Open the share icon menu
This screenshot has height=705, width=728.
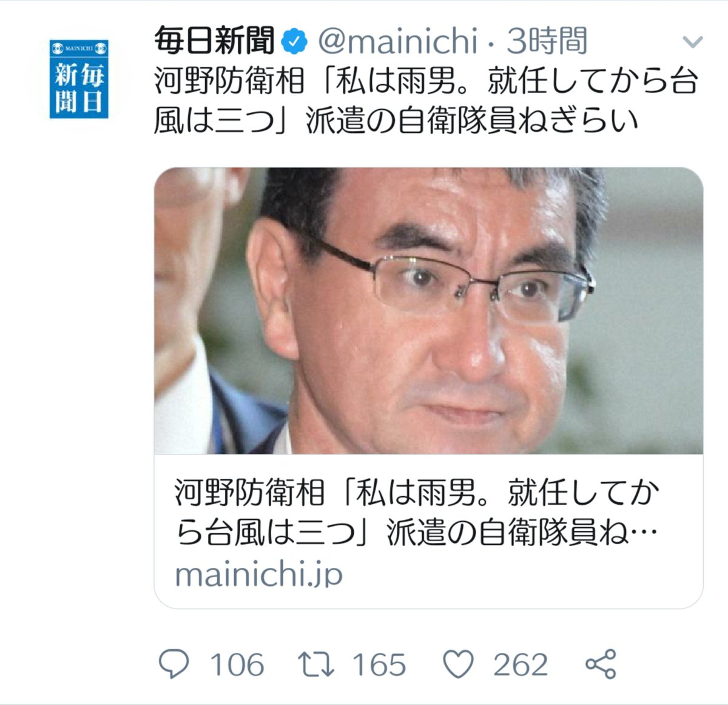click(601, 664)
